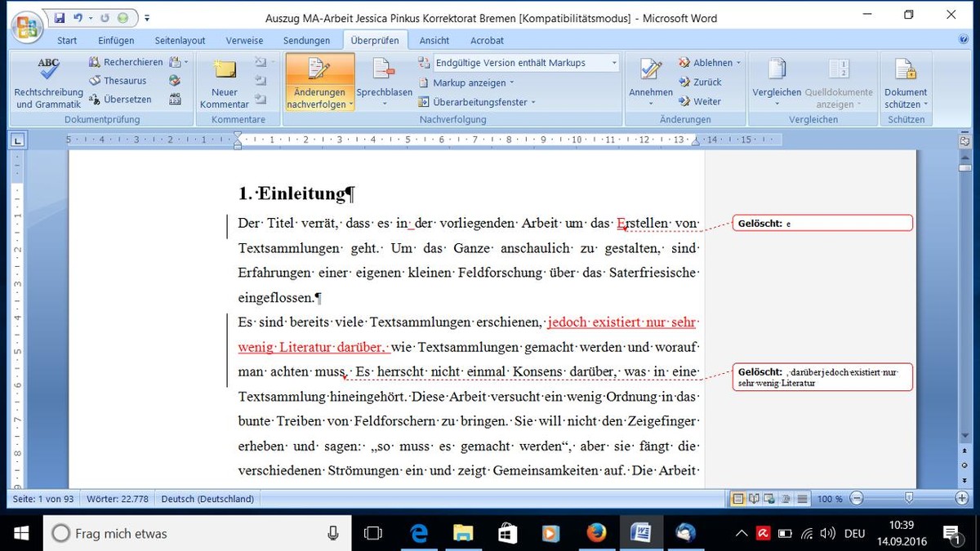
Task: Adjust the zoom slider in status bar
Action: pos(909,499)
